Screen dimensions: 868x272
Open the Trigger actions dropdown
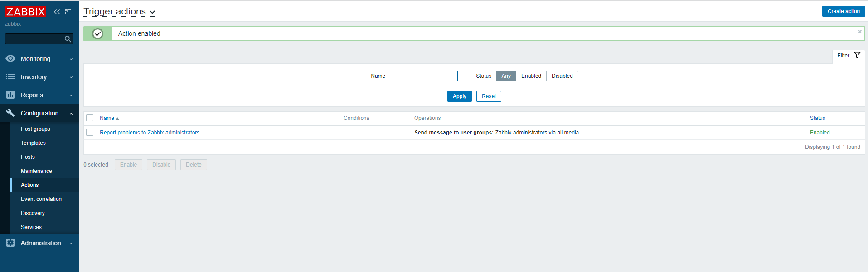(x=119, y=12)
